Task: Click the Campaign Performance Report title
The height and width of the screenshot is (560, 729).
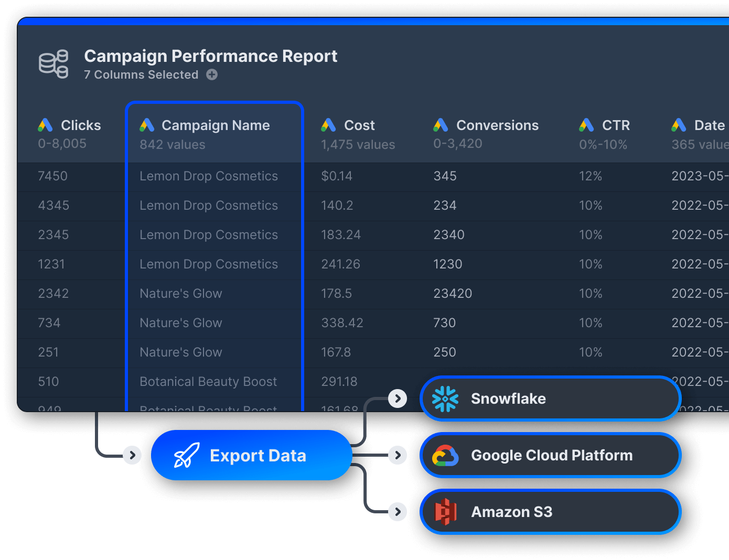Action: pyautogui.click(x=211, y=56)
